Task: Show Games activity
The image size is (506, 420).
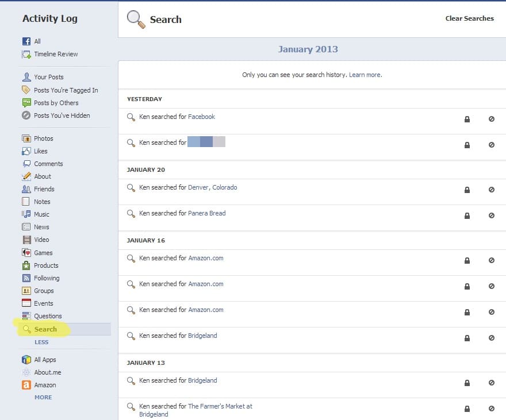Action: point(37,253)
